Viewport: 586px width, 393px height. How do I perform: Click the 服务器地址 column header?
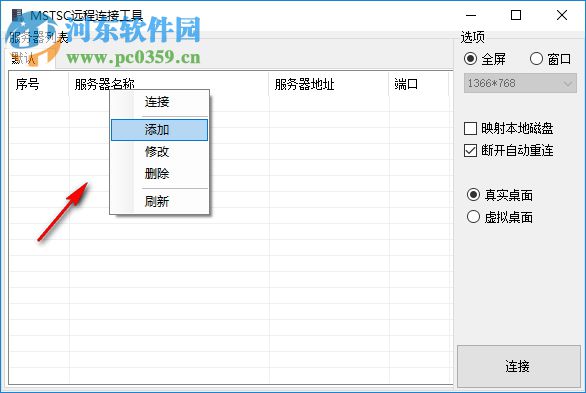click(329, 84)
